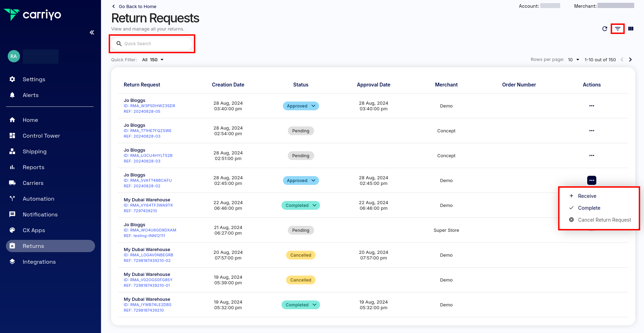Open the Settings gear in sidebar
This screenshot has width=644, height=333.
(x=12, y=79)
